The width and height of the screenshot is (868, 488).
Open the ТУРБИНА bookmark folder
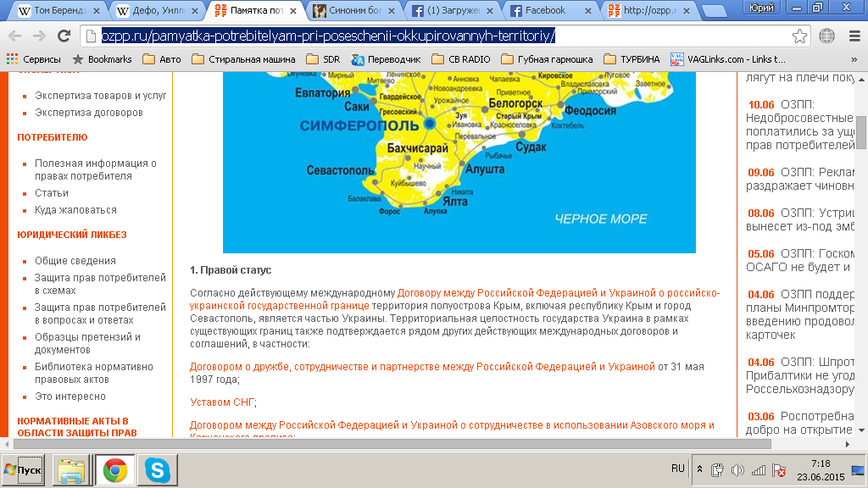(x=632, y=59)
